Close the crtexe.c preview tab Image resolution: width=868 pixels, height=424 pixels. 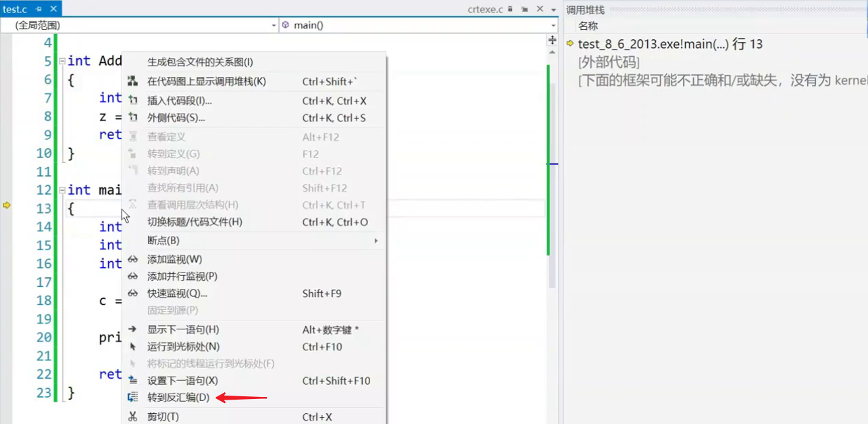(x=540, y=9)
